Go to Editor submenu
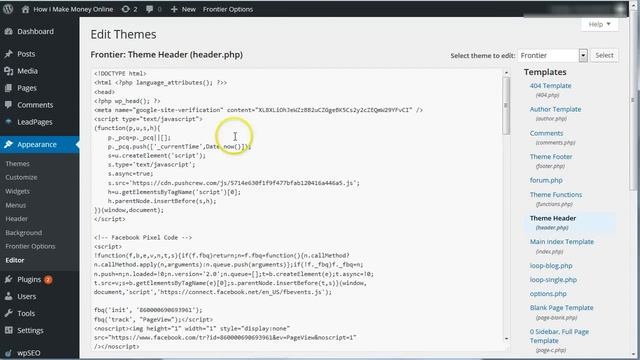Viewport: 640px width, 360px height. (x=15, y=260)
